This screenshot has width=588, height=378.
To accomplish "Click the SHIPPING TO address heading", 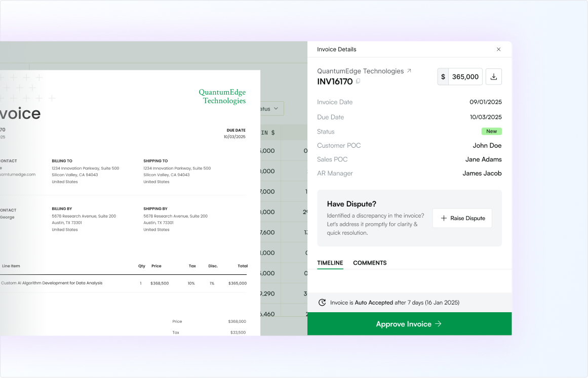I will tap(155, 161).
